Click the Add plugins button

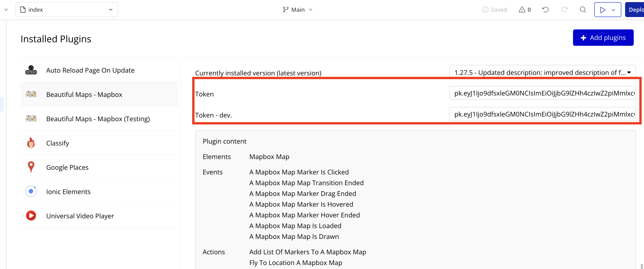(603, 38)
